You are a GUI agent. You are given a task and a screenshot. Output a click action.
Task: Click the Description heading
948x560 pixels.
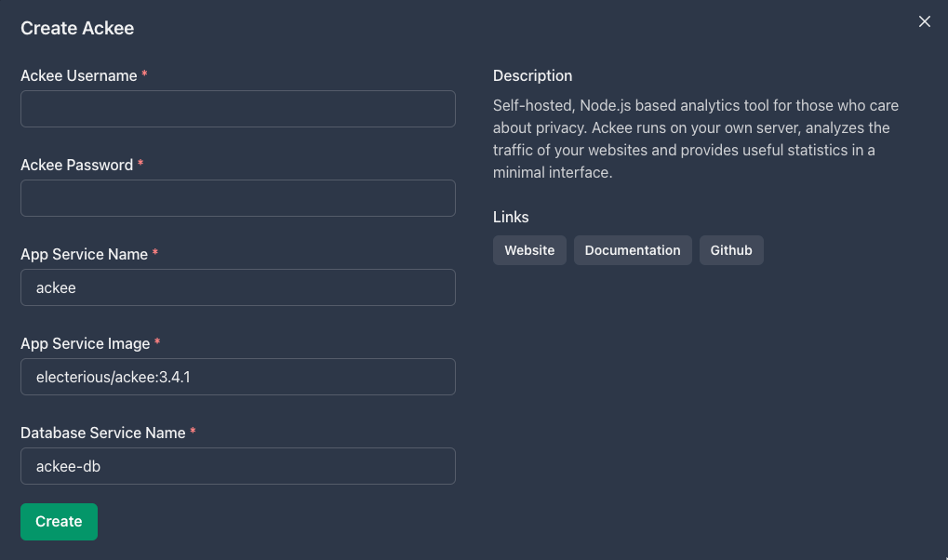pos(532,75)
